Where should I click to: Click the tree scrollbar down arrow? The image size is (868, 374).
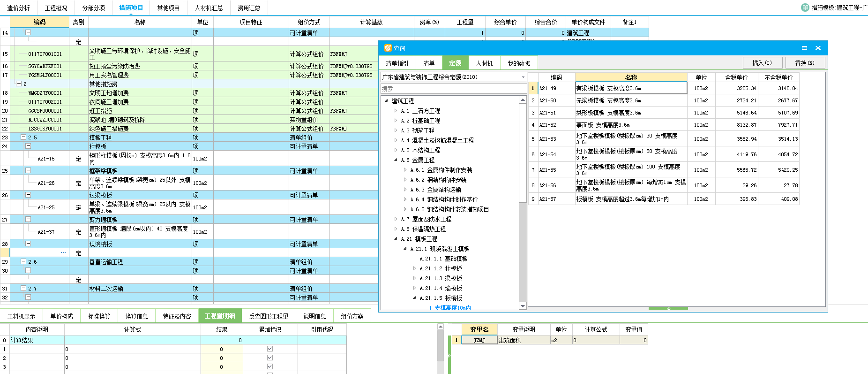tap(523, 306)
